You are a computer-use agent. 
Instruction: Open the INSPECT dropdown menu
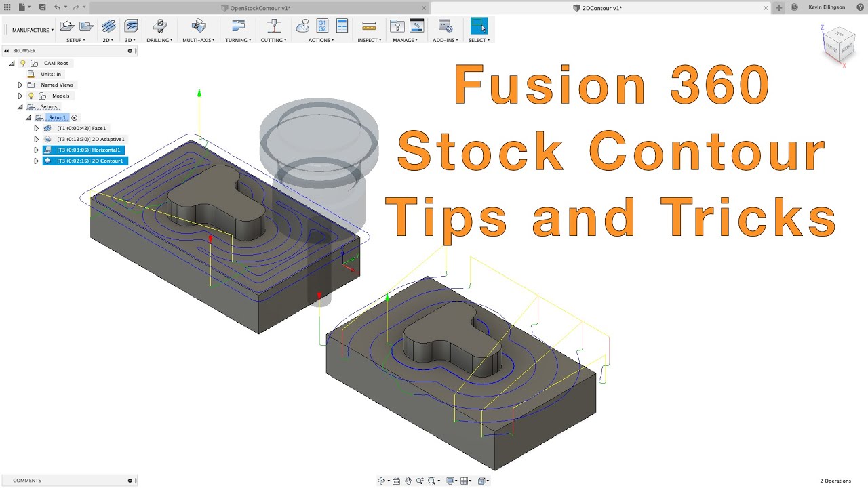pos(370,40)
